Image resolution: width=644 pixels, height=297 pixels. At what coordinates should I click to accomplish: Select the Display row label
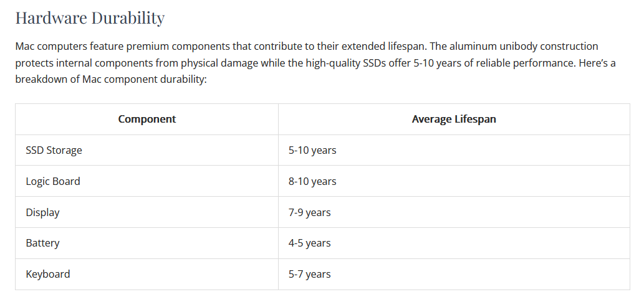(x=42, y=212)
